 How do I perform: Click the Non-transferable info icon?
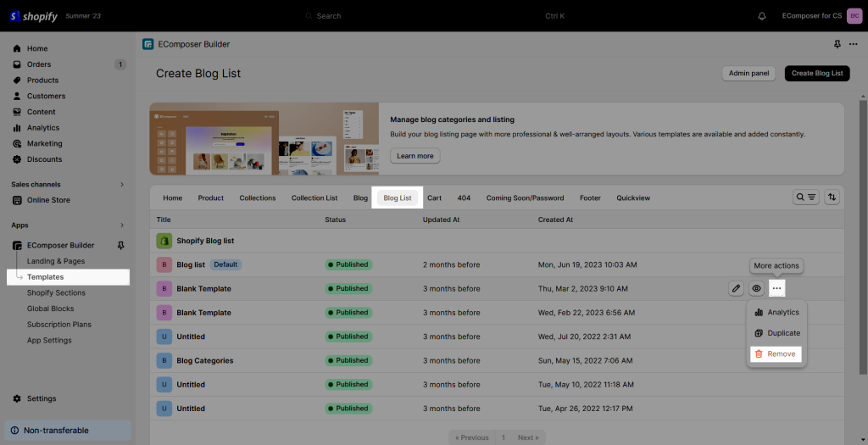point(14,430)
